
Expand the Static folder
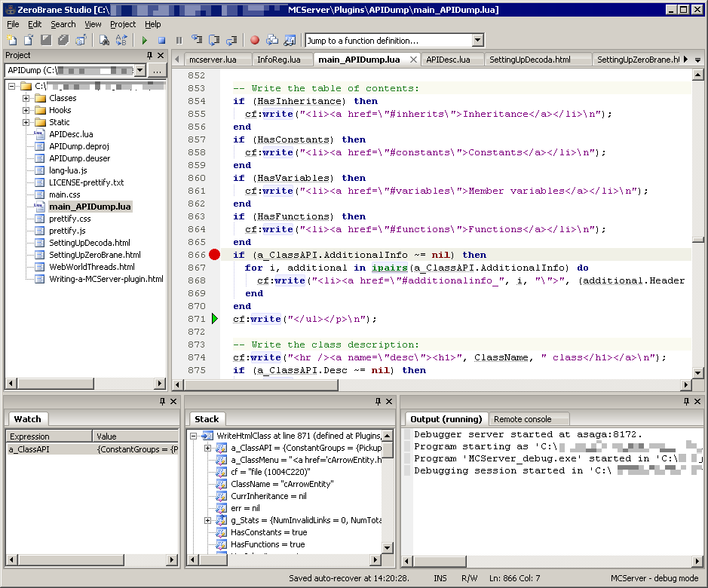pos(26,122)
